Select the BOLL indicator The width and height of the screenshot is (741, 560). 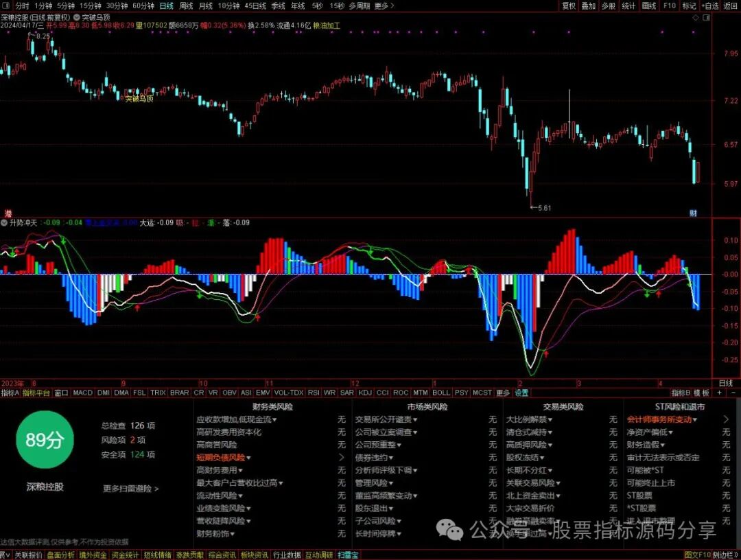click(x=441, y=393)
